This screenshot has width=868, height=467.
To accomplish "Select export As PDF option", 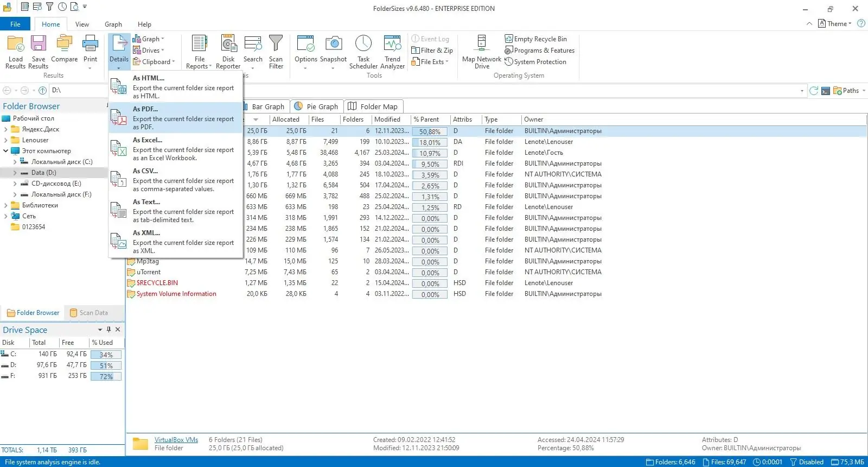I will pyautogui.click(x=175, y=118).
